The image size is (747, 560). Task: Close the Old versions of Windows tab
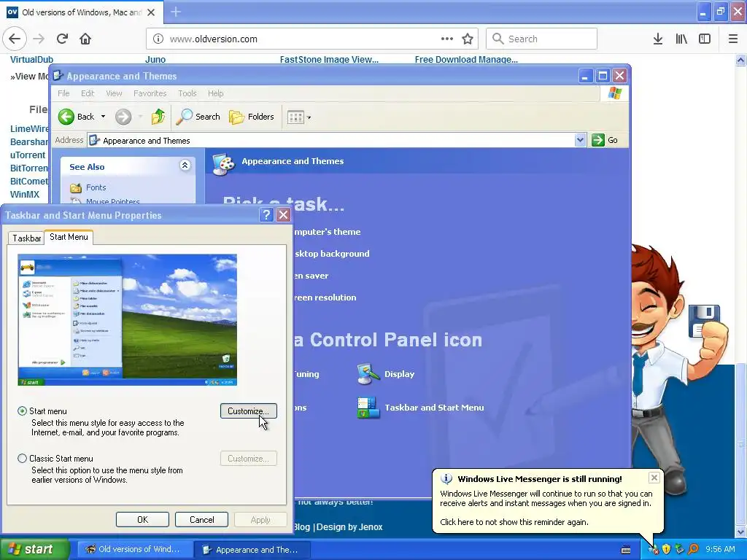151,12
